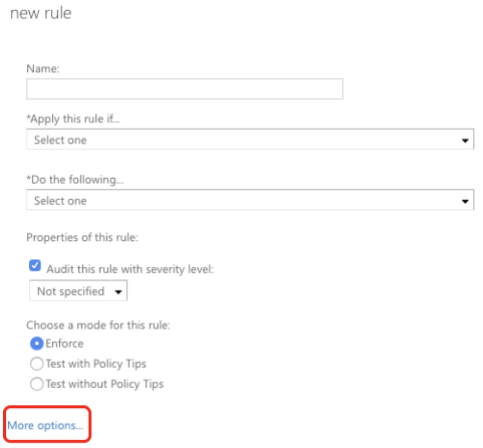Screen dimensions: 483x448
Task: Open the 'More options...' link
Action: (x=45, y=426)
